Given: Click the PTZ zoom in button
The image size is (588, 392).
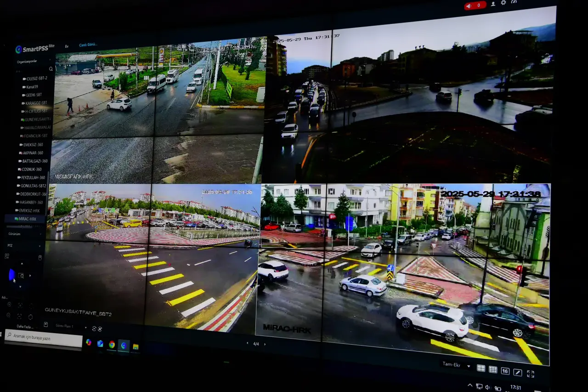Looking at the screenshot, I should coord(9,304).
